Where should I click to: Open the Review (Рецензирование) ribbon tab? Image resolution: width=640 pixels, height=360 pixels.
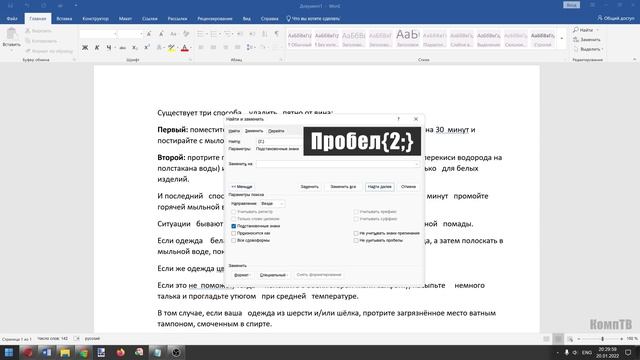(215, 18)
